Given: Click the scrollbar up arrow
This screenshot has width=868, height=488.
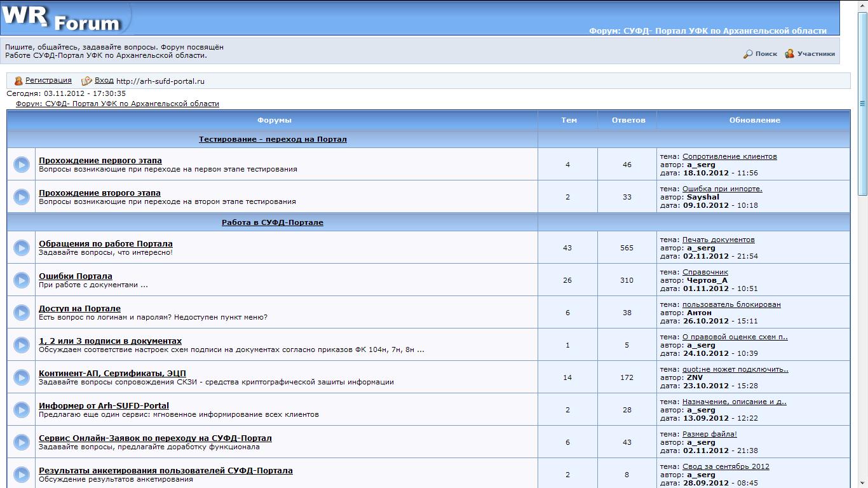Looking at the screenshot, I should pyautogui.click(x=862, y=5).
